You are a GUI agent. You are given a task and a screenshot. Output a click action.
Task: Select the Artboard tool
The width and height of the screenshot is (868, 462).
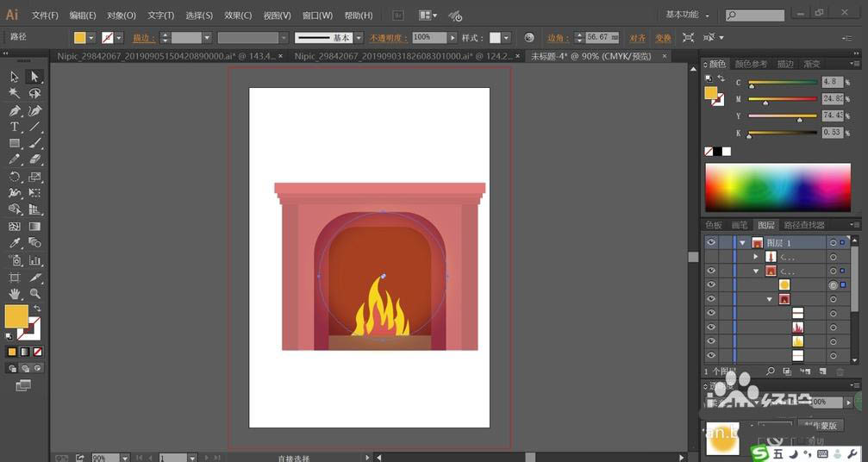15,278
